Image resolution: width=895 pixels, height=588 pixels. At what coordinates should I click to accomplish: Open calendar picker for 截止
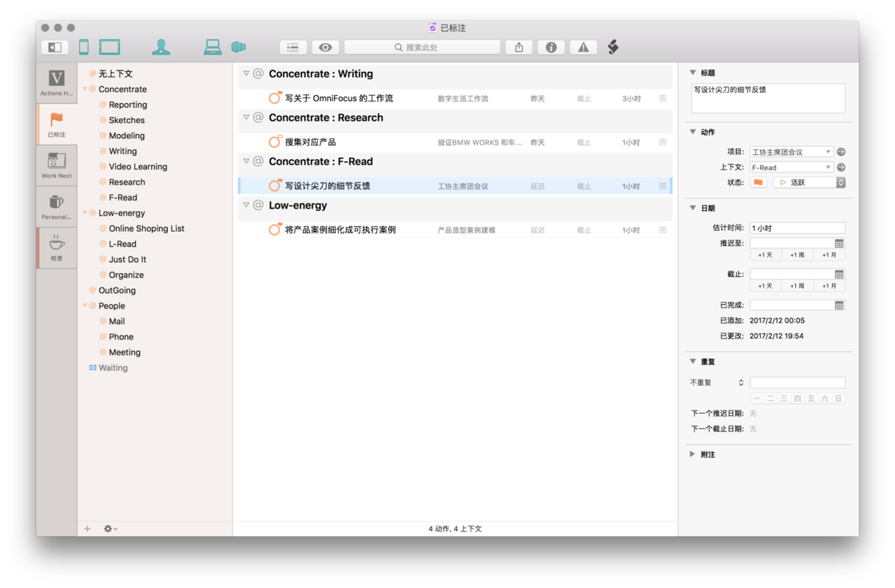click(839, 274)
